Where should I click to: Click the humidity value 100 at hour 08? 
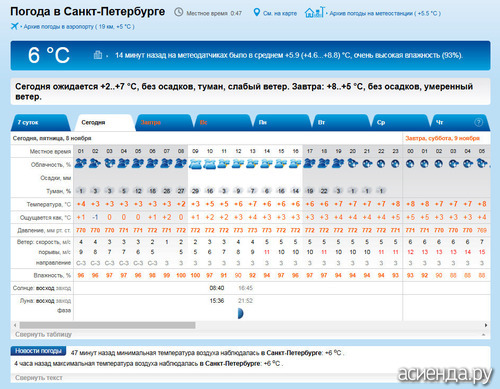pos(181,275)
